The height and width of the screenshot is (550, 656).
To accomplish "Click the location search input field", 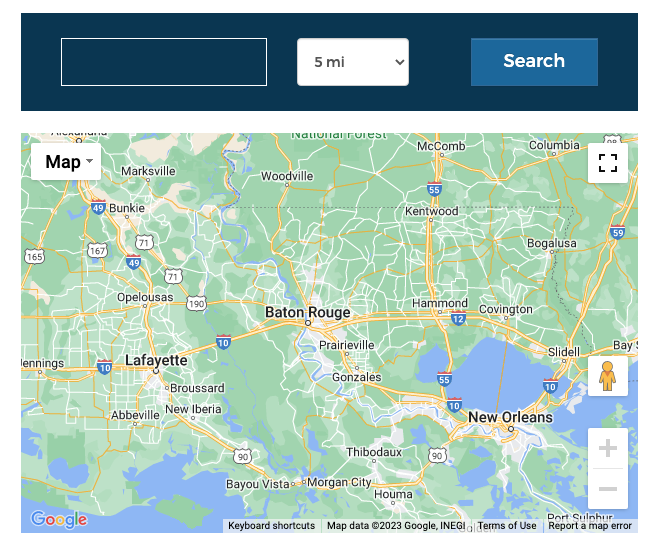I will 164,62.
